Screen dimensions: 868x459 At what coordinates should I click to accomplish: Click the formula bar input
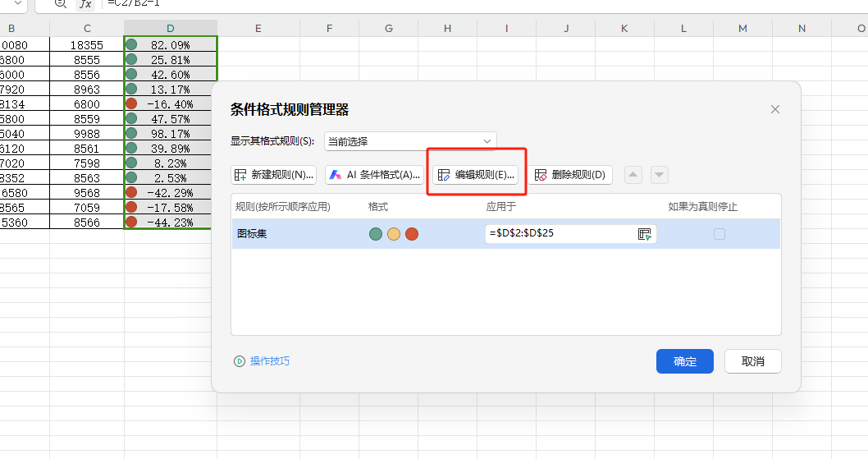point(484,4)
